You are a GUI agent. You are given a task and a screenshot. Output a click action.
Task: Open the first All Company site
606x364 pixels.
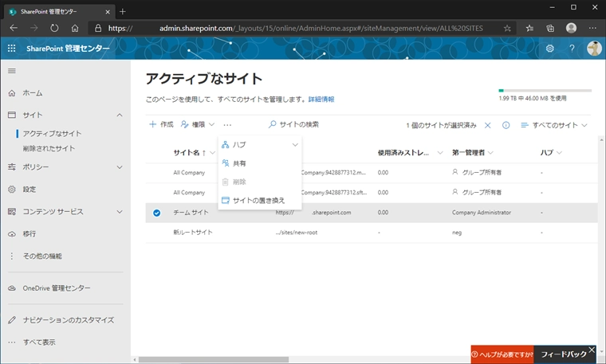(189, 173)
